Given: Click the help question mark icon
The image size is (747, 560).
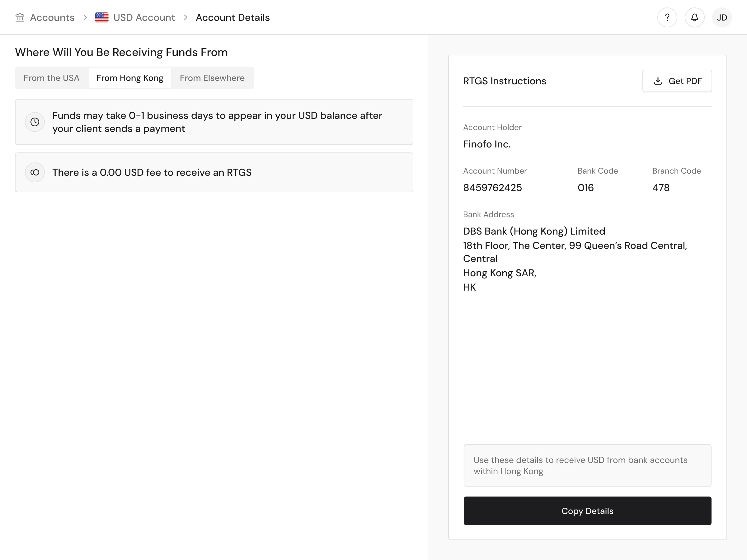Looking at the screenshot, I should tap(667, 17).
